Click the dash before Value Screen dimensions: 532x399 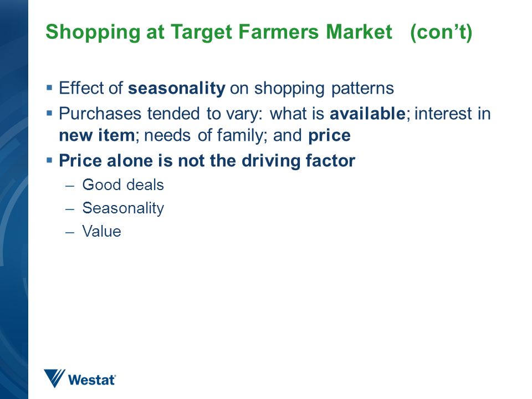pos(70,233)
